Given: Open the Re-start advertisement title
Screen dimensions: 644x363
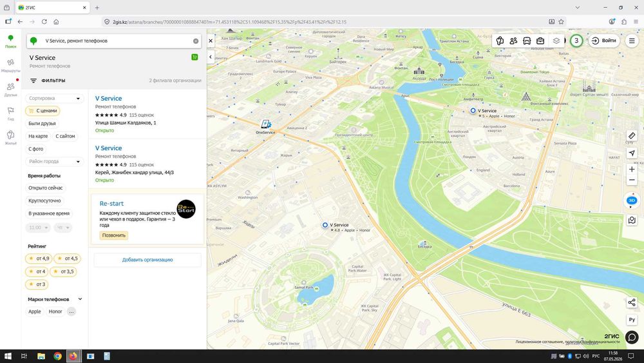Looking at the screenshot, I should [111, 204].
